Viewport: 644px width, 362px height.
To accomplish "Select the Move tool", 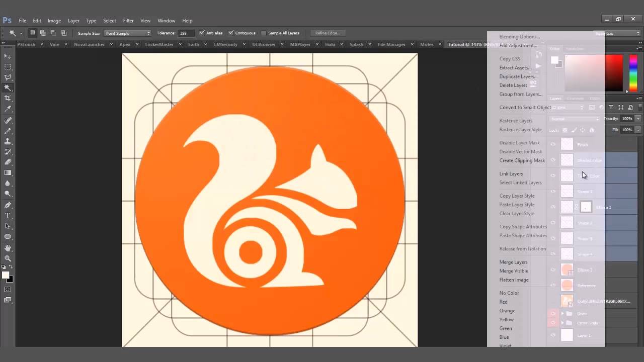I will [8, 56].
